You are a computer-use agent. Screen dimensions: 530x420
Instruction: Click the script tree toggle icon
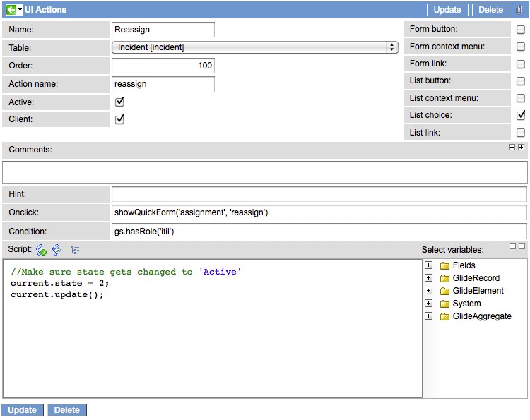75,250
